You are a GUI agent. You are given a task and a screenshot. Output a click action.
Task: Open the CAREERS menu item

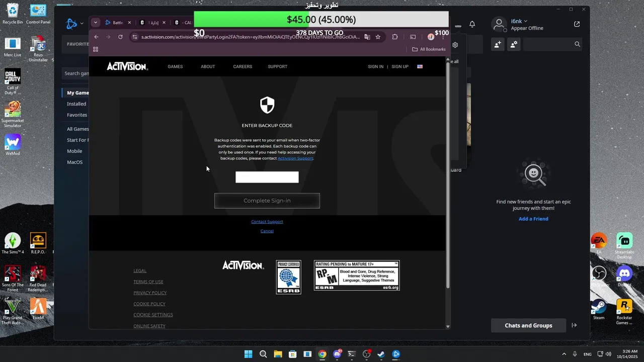pos(243,66)
